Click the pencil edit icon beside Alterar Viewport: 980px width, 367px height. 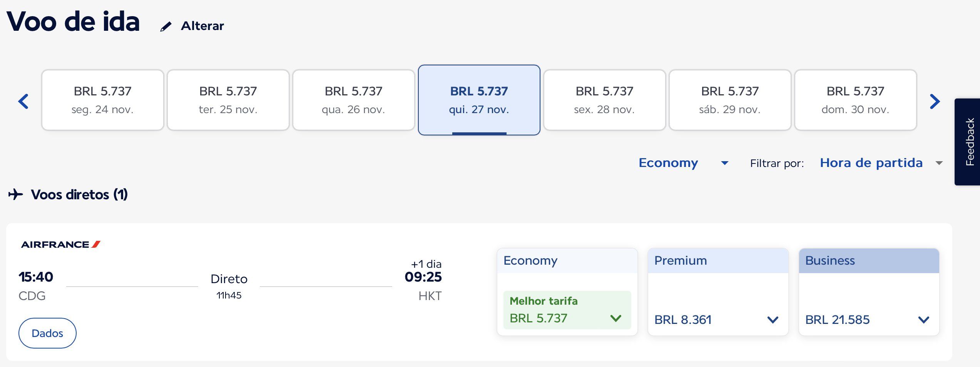click(x=166, y=27)
